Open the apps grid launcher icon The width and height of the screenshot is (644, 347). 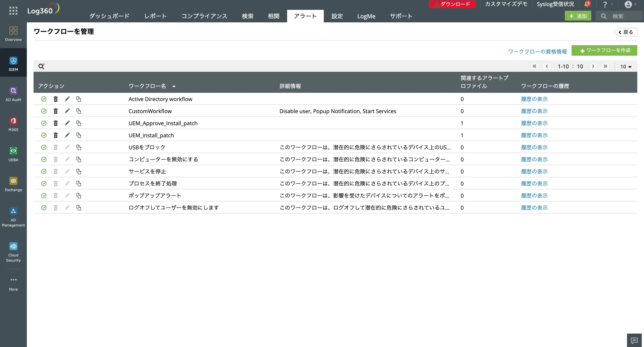click(13, 11)
